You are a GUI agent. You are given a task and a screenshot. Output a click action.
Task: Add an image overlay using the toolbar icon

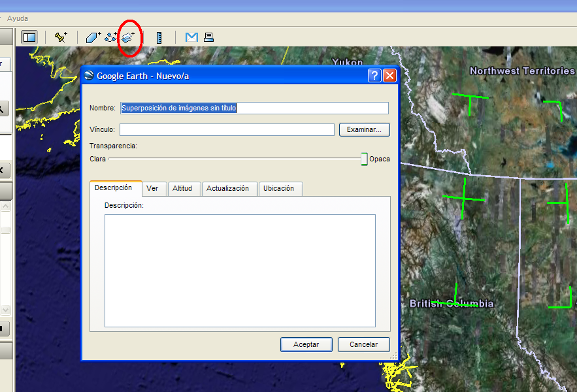[128, 37]
